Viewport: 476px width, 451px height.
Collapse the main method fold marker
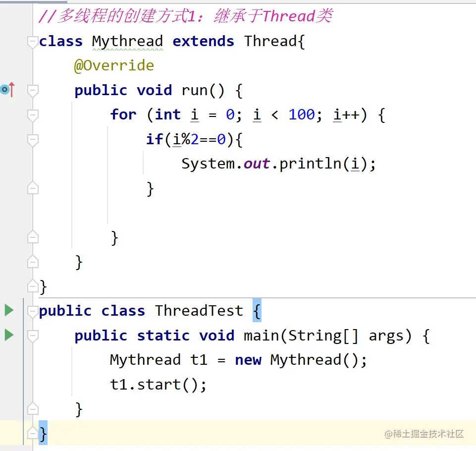pyautogui.click(x=33, y=336)
